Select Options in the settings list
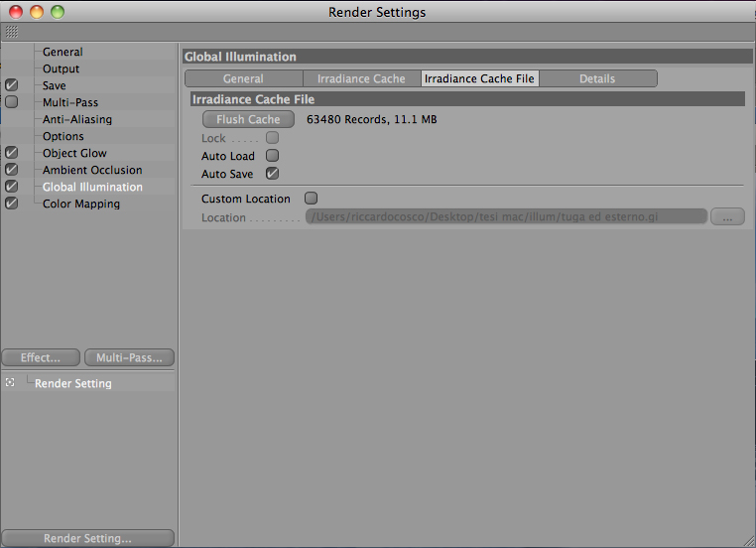 tap(63, 136)
